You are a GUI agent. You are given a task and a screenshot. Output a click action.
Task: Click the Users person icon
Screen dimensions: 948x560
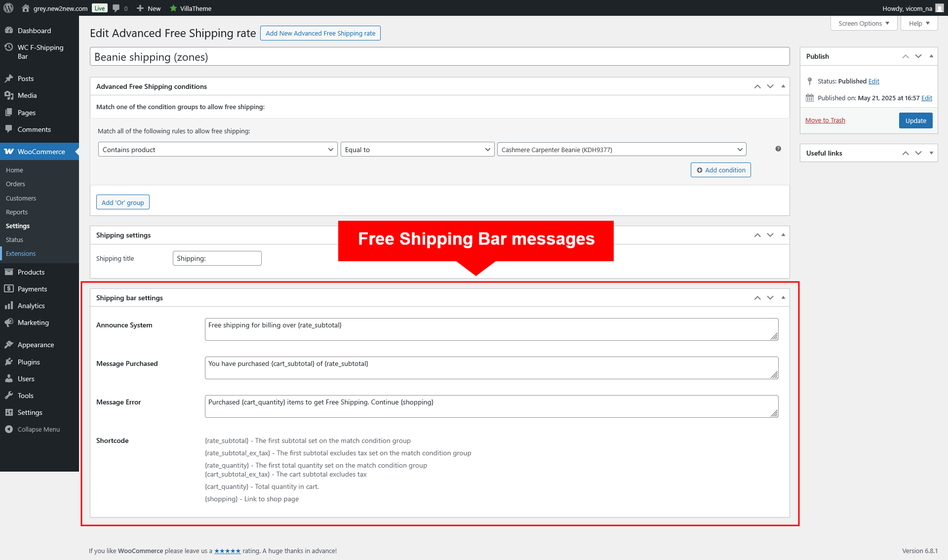[9, 379]
